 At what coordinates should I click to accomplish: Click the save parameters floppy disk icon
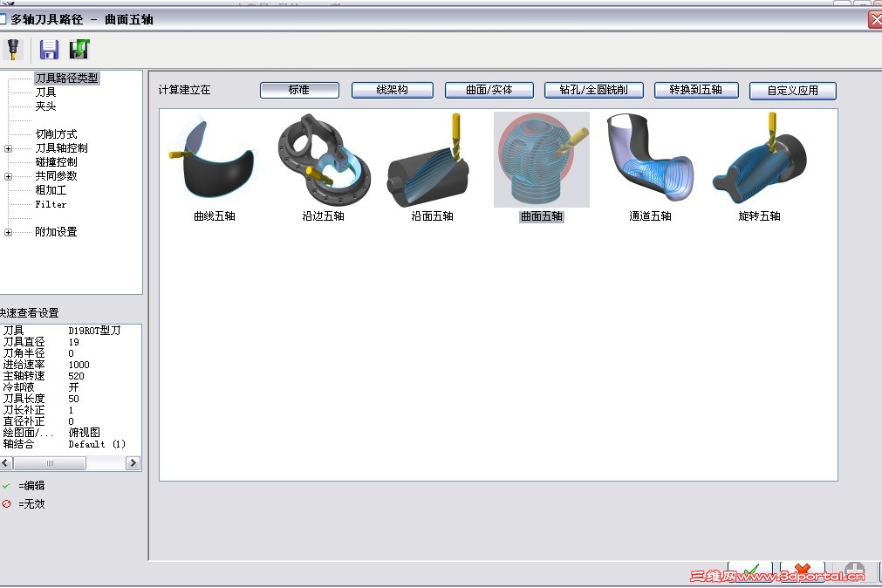click(49, 50)
